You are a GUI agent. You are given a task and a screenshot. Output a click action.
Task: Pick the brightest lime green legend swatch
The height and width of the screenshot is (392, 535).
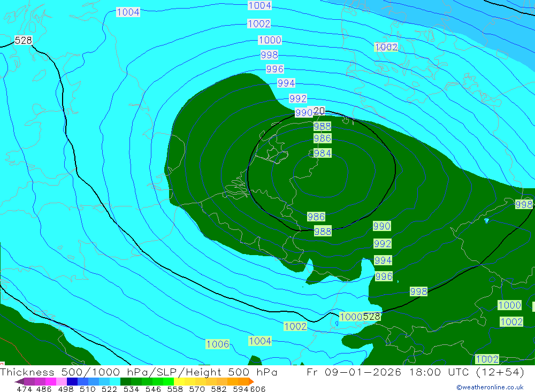pos(169,381)
